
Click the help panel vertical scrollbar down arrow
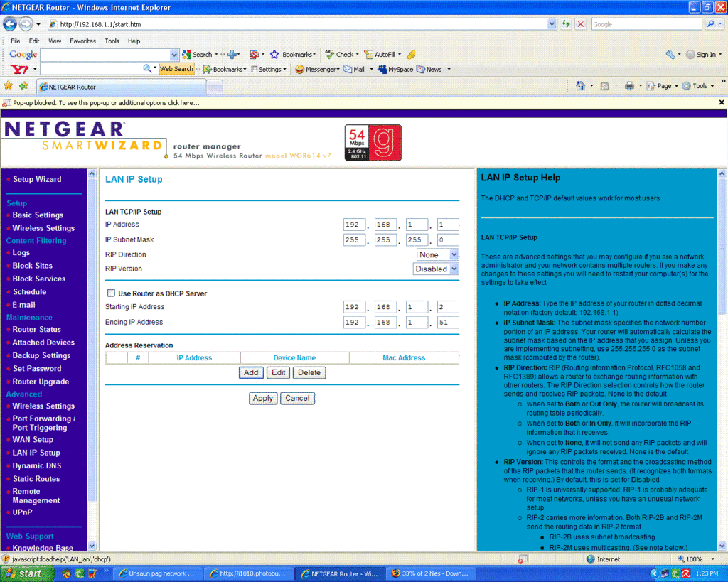pyautogui.click(x=722, y=546)
